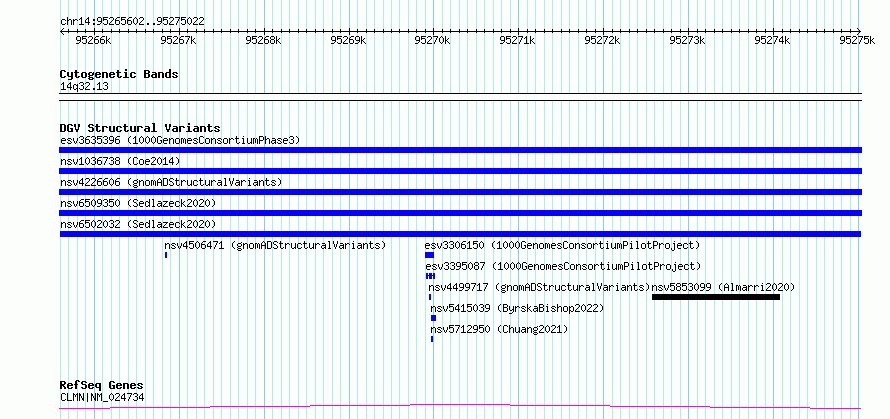The height and width of the screenshot is (419, 890).
Task: Click ruler position 95274k
Action: pyautogui.click(x=773, y=40)
